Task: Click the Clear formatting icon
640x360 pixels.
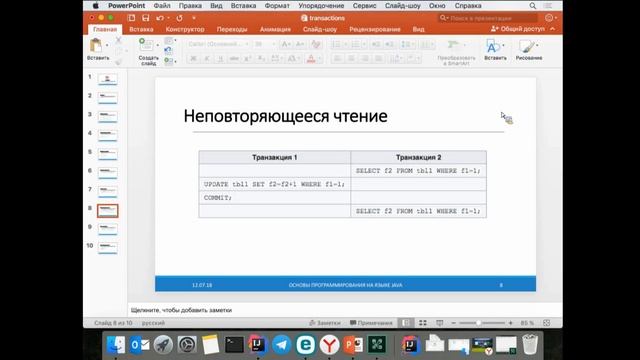Action: (x=316, y=44)
